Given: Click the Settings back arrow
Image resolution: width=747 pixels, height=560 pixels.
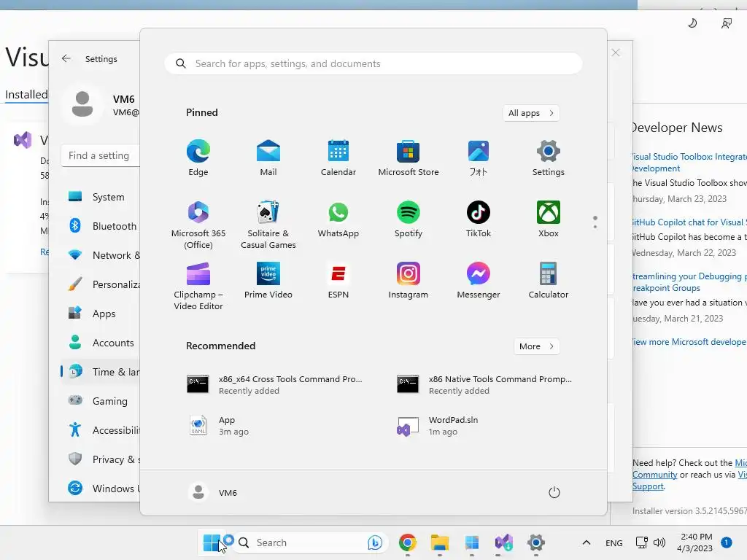Looking at the screenshot, I should click(x=66, y=58).
